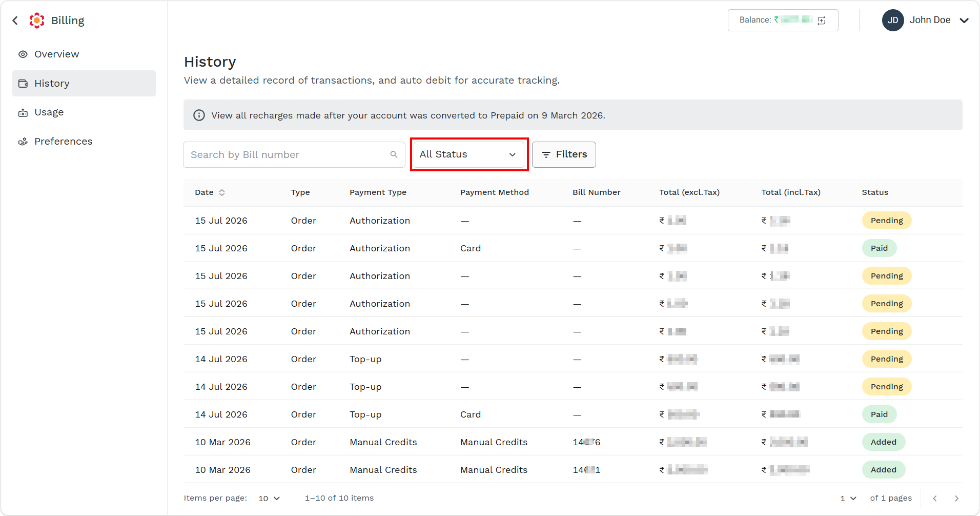Click the Paid badge on the 14 Jul Card row
Image resolution: width=980 pixels, height=516 pixels.
pos(879,414)
